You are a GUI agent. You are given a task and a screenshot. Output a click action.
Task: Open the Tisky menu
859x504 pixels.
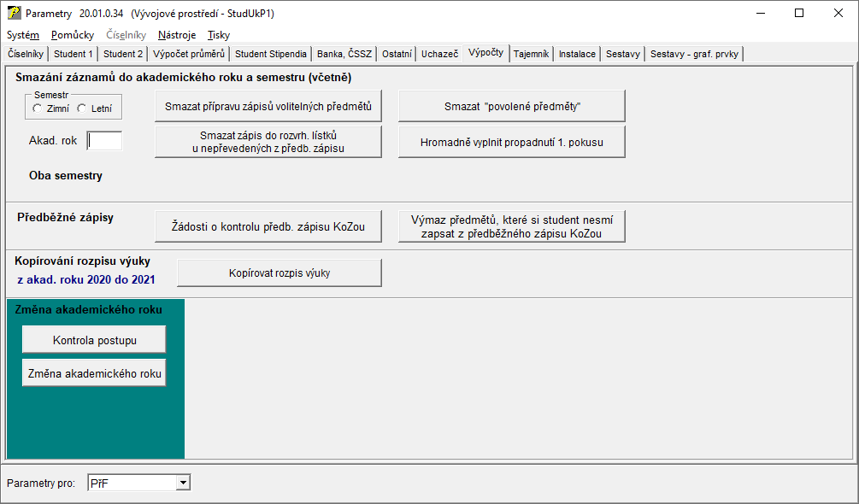point(219,35)
